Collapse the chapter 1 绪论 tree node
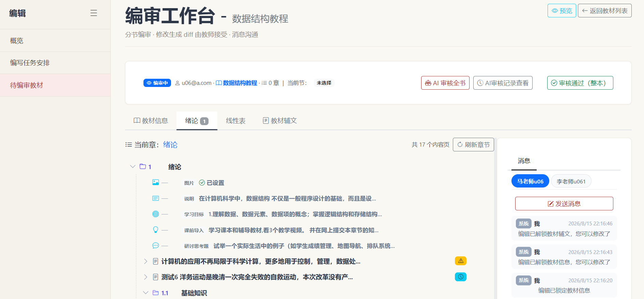This screenshot has height=299, width=644. point(133,166)
